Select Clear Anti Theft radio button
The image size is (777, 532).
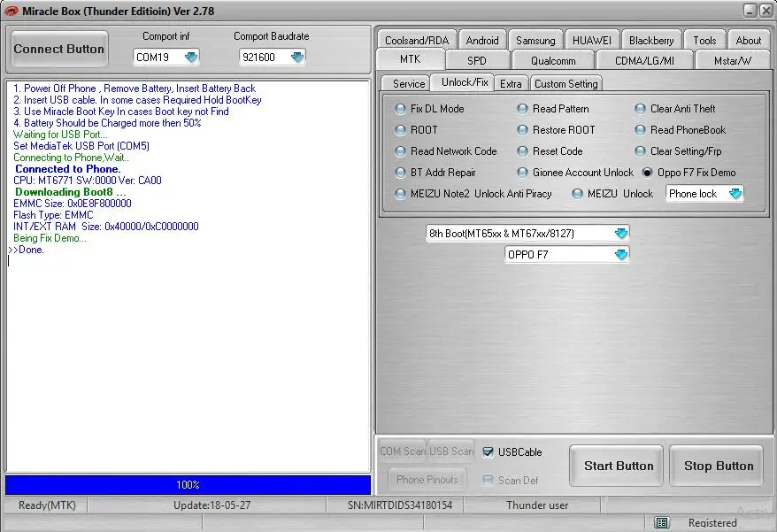click(640, 109)
